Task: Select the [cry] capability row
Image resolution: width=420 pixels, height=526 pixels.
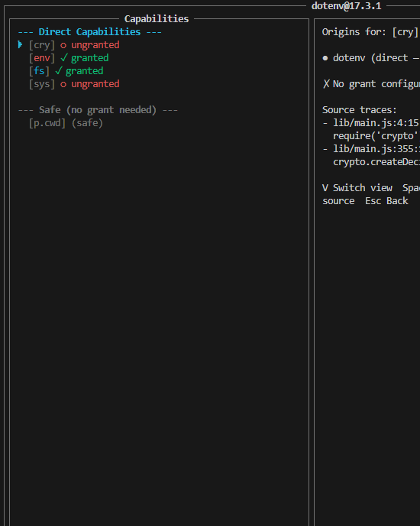Action: pyautogui.click(x=74, y=45)
